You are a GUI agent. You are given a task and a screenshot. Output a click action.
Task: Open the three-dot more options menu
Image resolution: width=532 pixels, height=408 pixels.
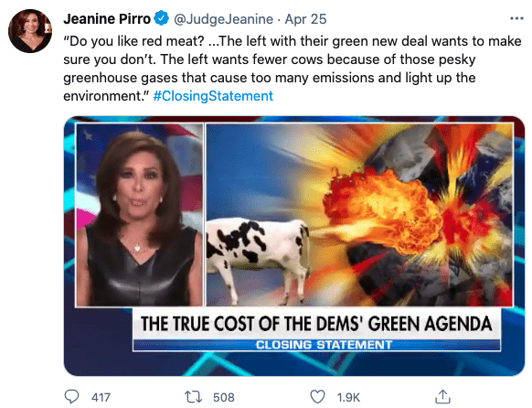[516, 18]
